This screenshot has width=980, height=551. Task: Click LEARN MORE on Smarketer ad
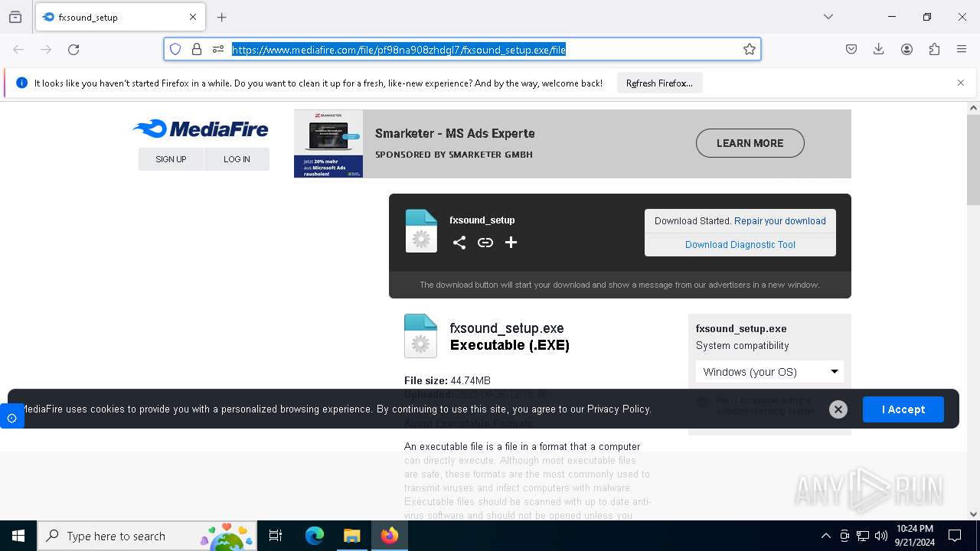[x=750, y=143]
